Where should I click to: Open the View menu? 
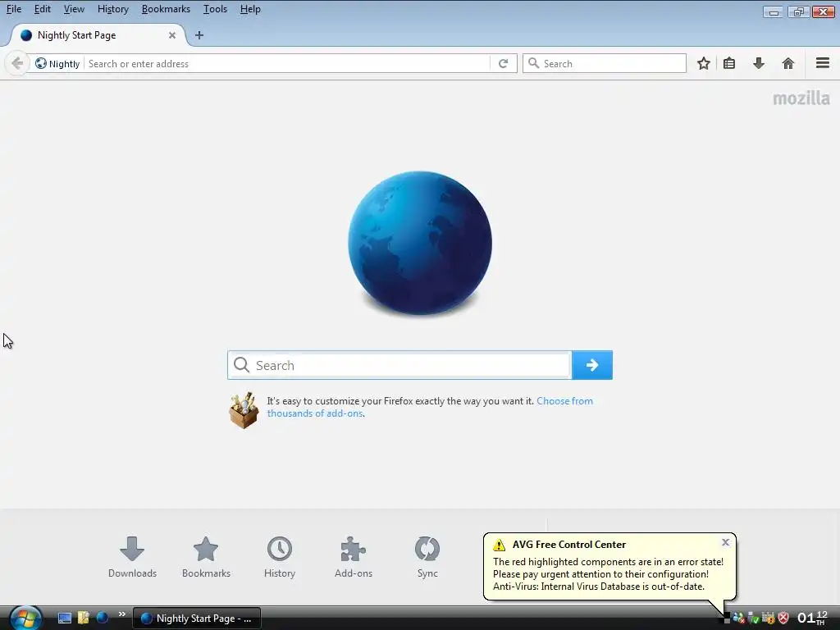click(74, 9)
